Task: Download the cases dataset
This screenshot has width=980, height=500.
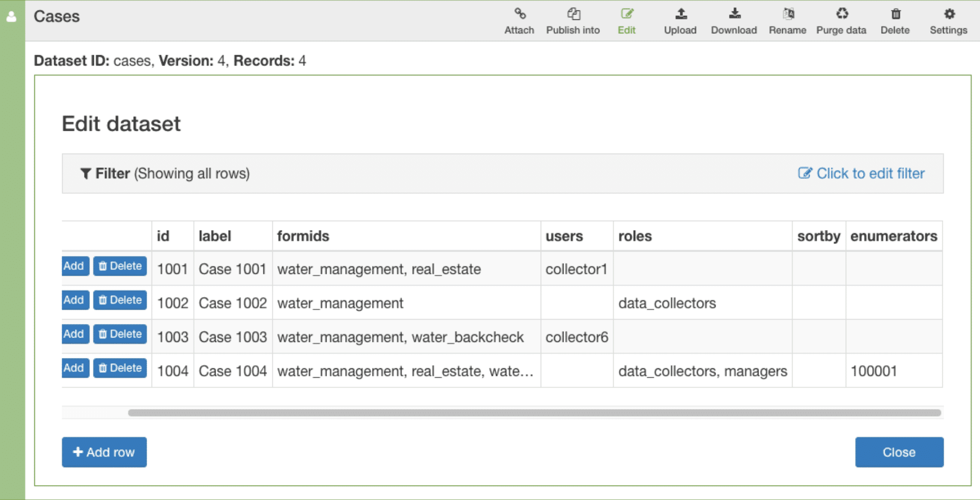Action: pos(734,20)
